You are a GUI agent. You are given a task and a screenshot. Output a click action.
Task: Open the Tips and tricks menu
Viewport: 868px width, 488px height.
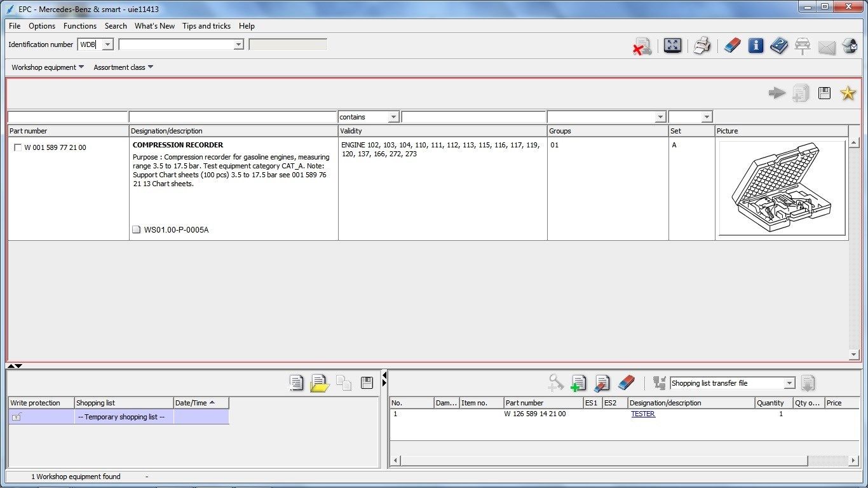tap(207, 26)
